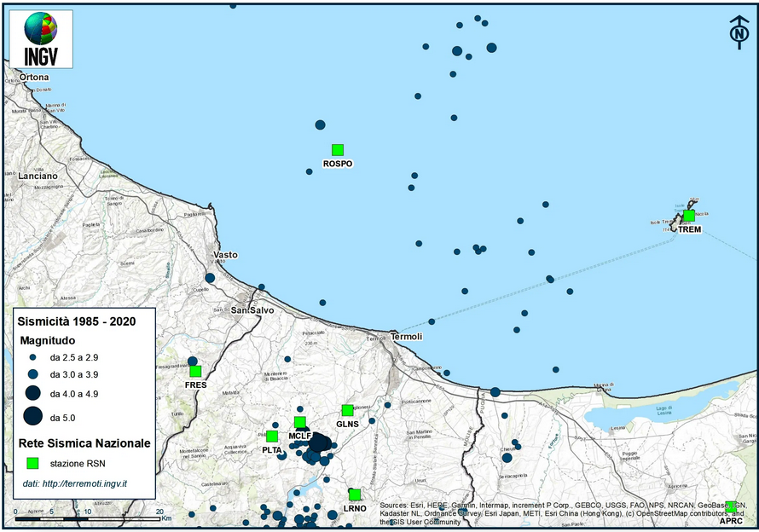Click the 'stazione RSN' legend green square
The height and width of the screenshot is (532, 759).
point(33,463)
